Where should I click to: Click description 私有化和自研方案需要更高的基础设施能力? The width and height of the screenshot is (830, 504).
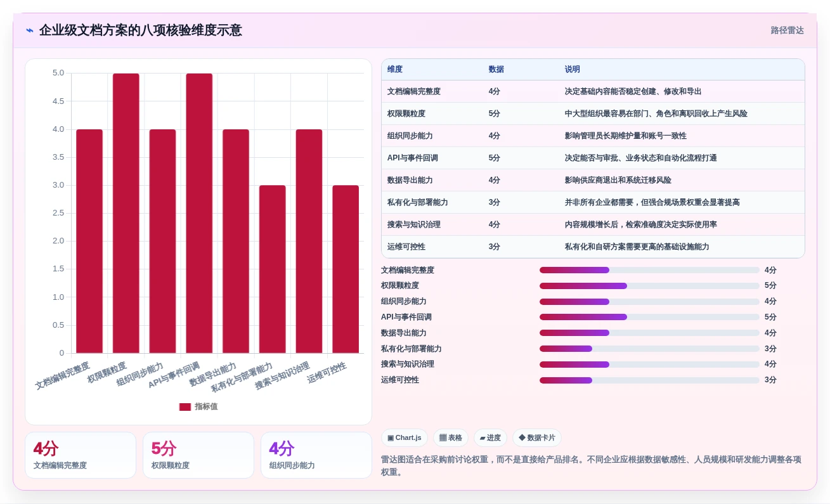[x=637, y=247]
